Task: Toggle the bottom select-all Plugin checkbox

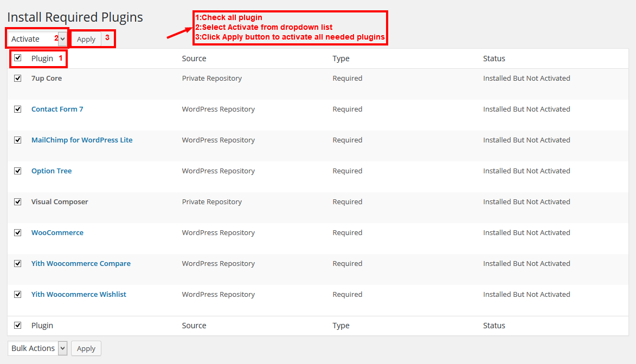Action: (17, 325)
